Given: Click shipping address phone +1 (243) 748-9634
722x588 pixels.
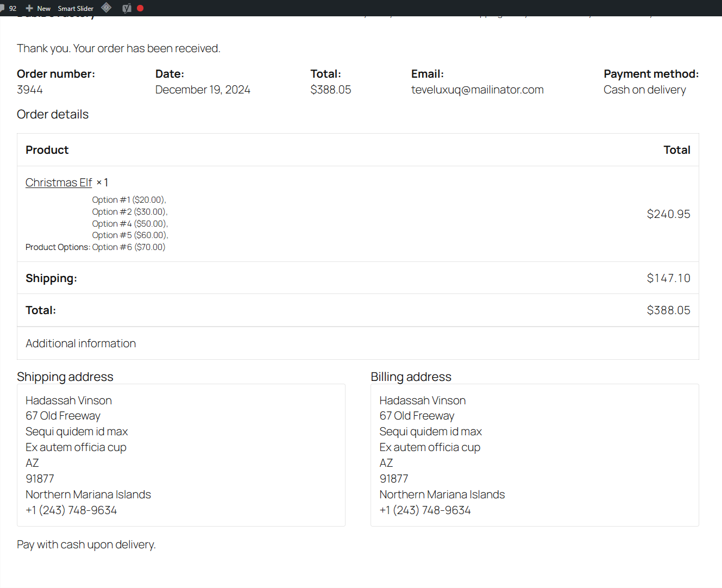Looking at the screenshot, I should [71, 510].
